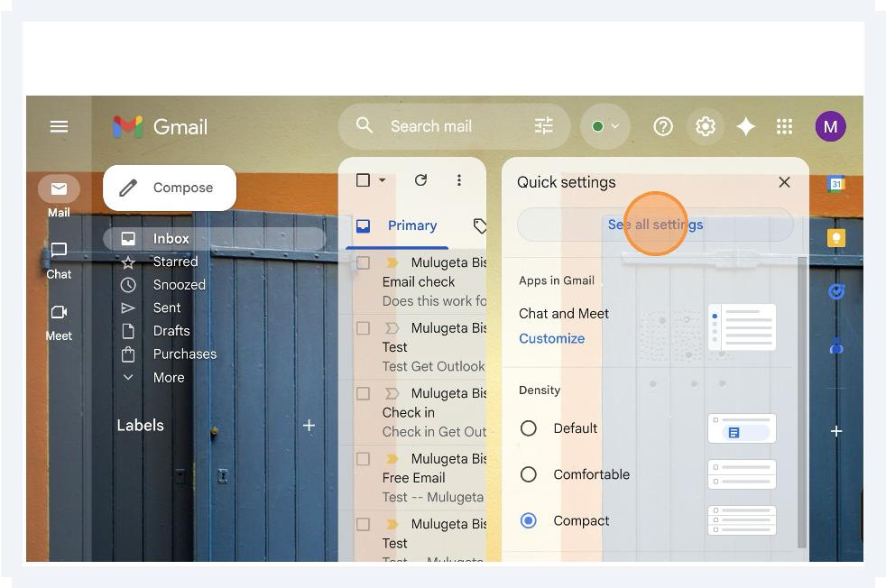The image size is (886, 588).
Task: Open the select-all messages dropdown arrow
Action: (x=383, y=179)
